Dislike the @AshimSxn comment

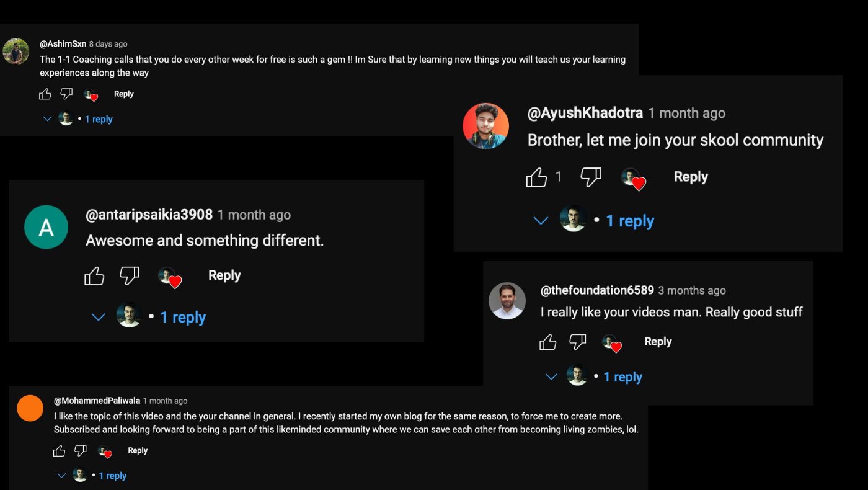click(66, 94)
